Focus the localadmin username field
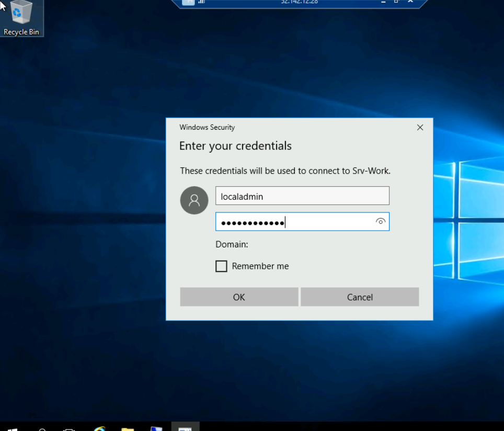This screenshot has width=504, height=431. (302, 196)
